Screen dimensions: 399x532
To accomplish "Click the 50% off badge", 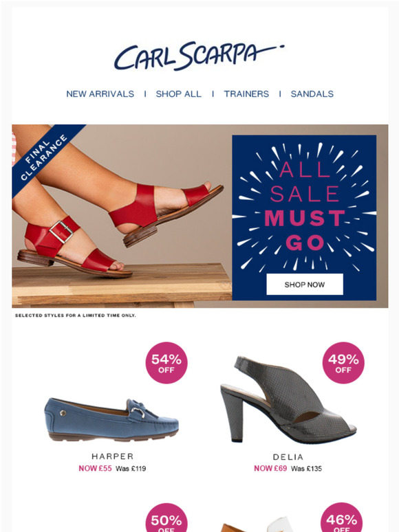I will tap(166, 518).
